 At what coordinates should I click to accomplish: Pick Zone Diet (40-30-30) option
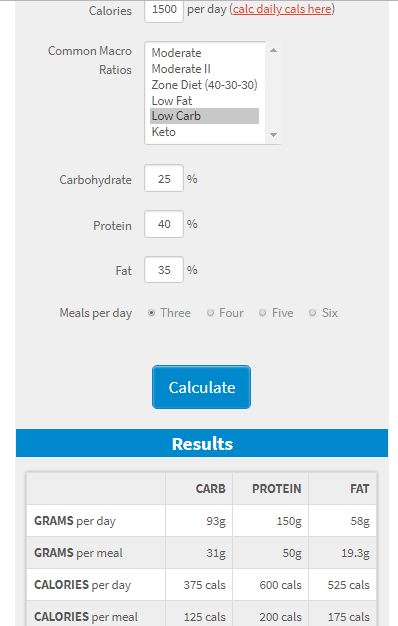(204, 85)
